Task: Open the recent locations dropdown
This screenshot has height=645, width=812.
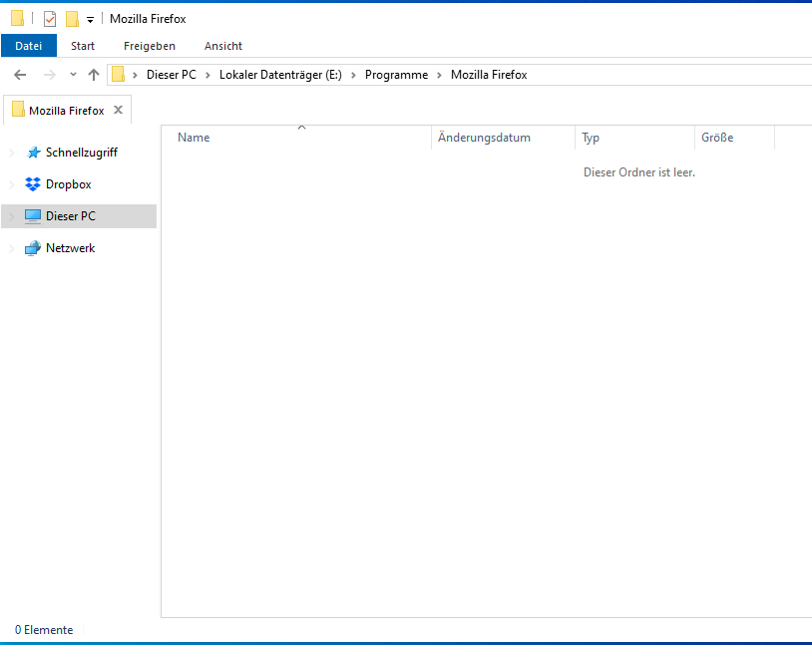Action: coord(73,75)
